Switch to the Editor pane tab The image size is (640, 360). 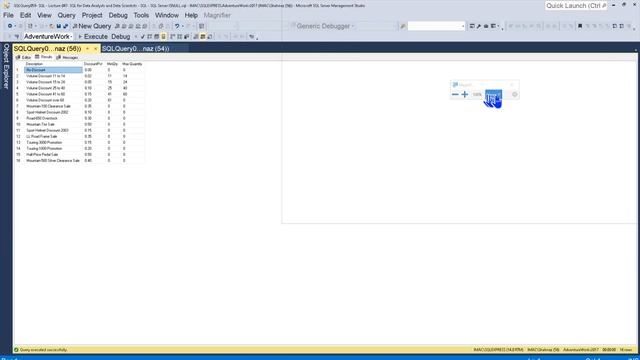pos(24,58)
